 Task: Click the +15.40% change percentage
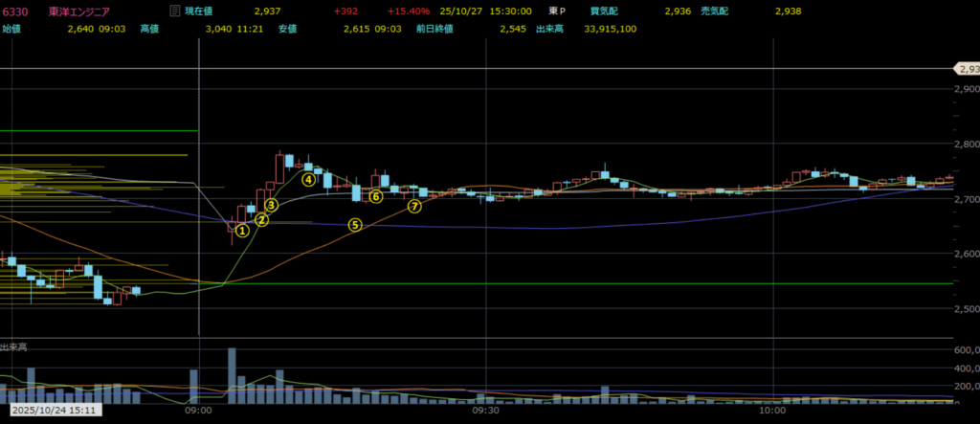(x=408, y=11)
